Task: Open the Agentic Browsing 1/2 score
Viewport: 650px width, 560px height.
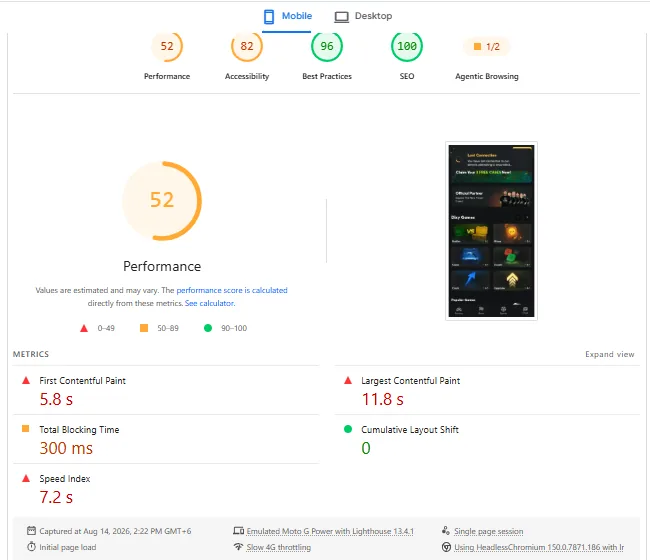Action: point(487,46)
